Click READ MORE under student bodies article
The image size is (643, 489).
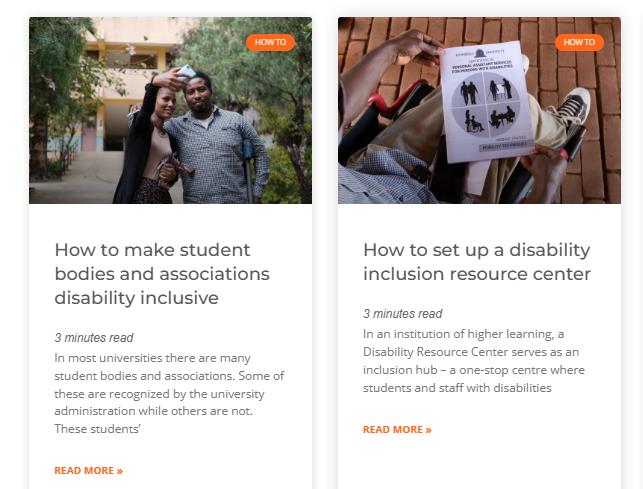pos(88,470)
